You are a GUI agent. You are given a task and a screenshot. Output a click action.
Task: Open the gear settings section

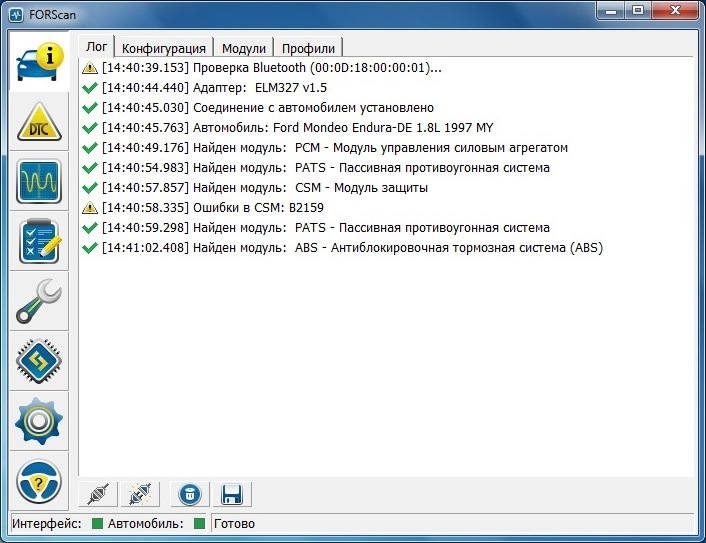pyautogui.click(x=39, y=421)
